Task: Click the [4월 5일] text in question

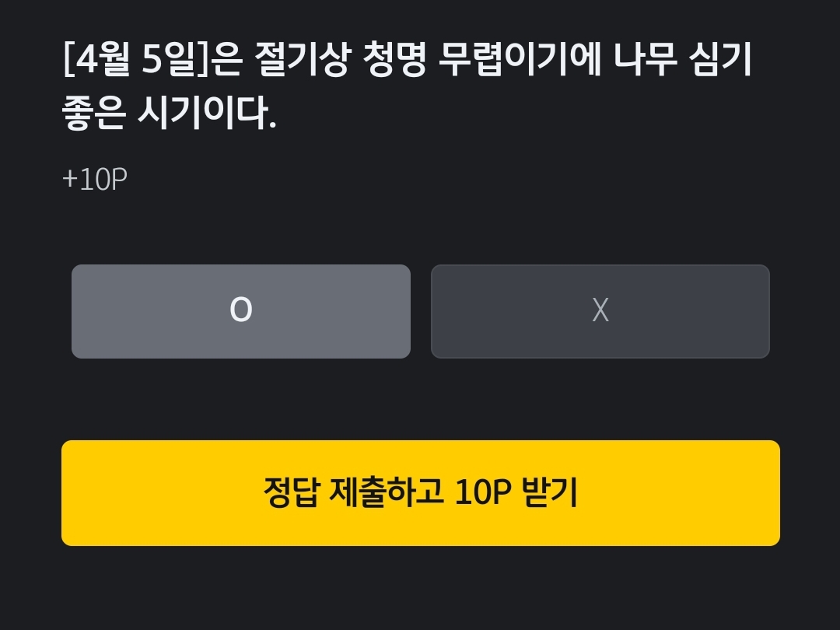Action: pyautogui.click(x=135, y=58)
